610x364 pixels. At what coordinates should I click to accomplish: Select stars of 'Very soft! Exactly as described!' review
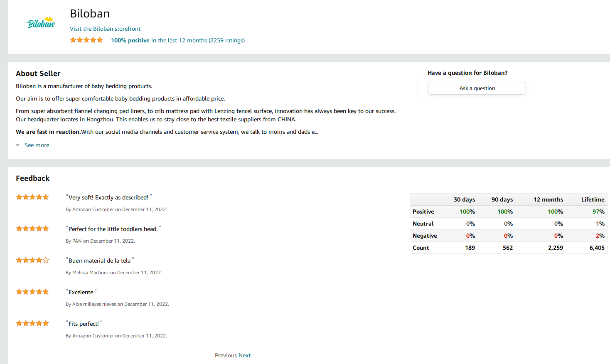click(32, 197)
